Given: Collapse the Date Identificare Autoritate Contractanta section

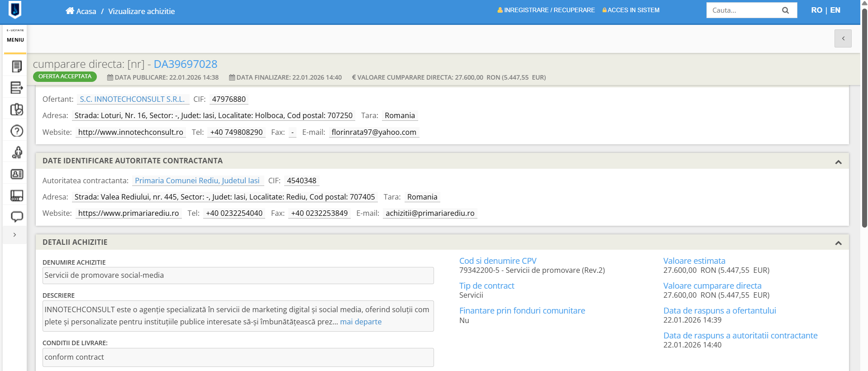Looking at the screenshot, I should [x=838, y=162].
